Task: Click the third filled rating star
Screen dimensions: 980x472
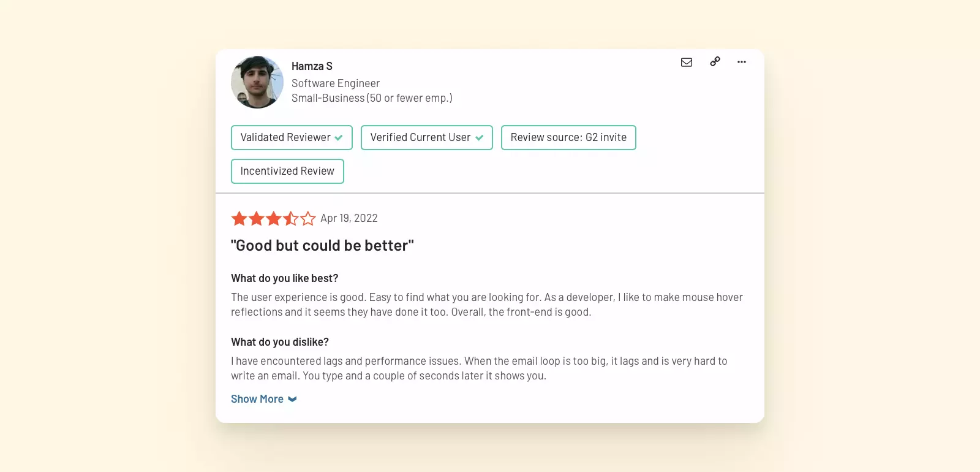Action: tap(274, 218)
